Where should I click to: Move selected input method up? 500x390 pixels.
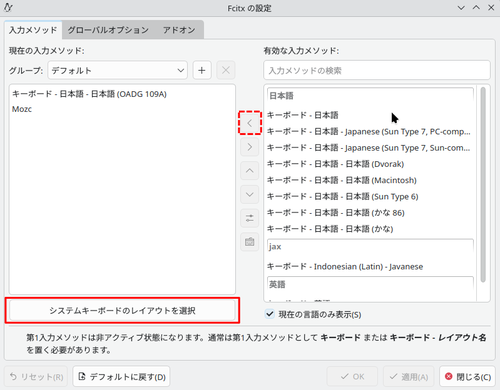coord(250,171)
